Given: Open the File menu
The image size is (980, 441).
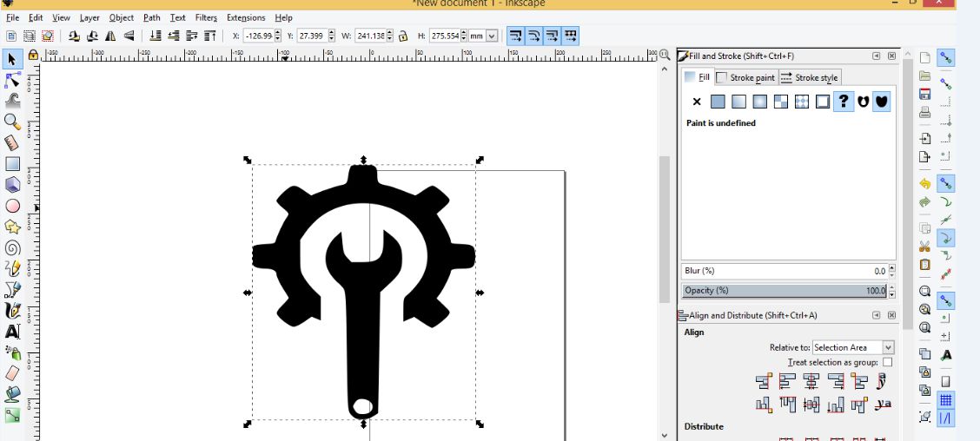Looking at the screenshot, I should pos(12,17).
